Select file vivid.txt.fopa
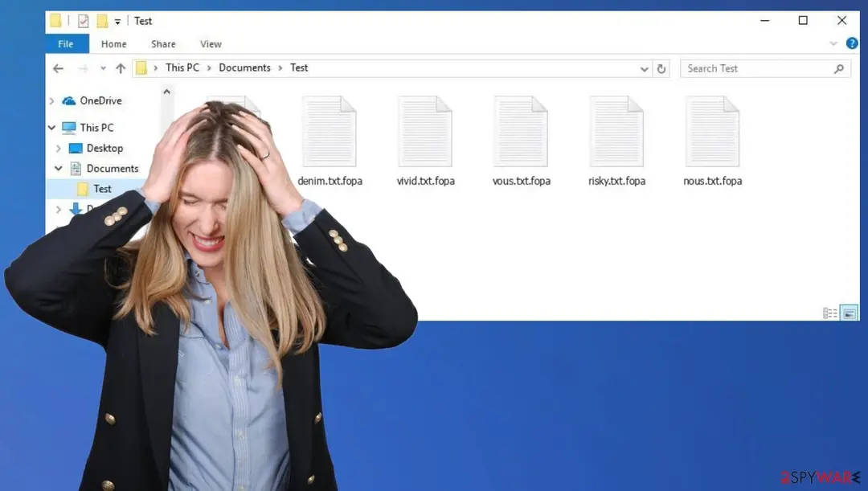The image size is (868, 491). pyautogui.click(x=425, y=141)
